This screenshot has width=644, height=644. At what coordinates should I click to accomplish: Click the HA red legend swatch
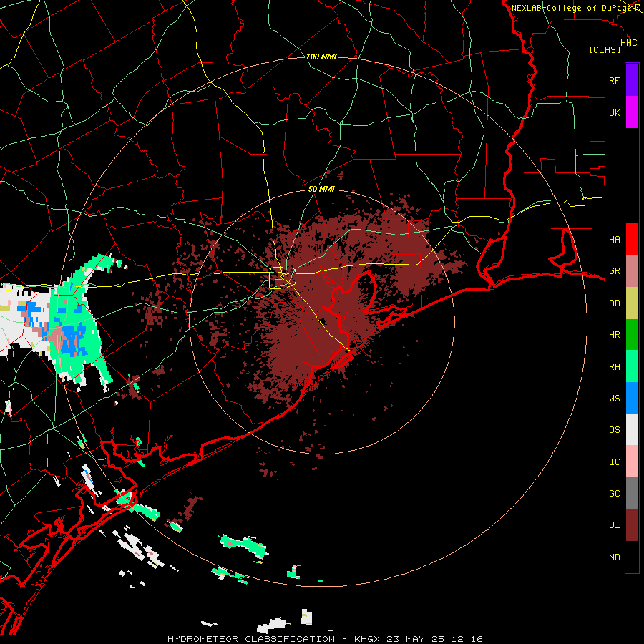pos(632,239)
